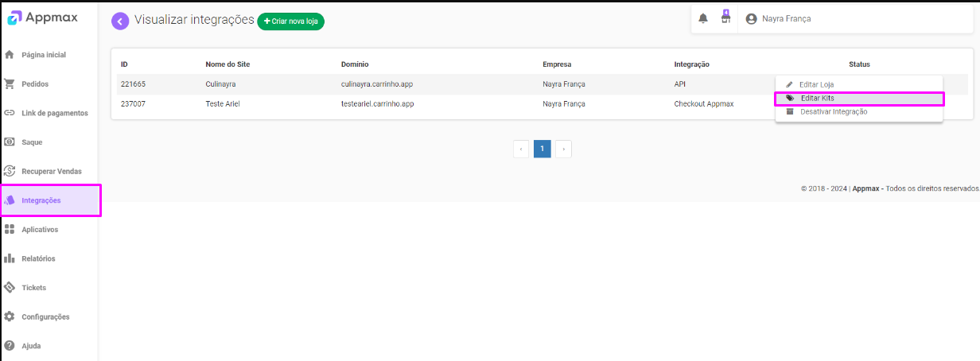Click the tags icon beside Editar Kits
This screenshot has height=361, width=980.
(x=790, y=98)
